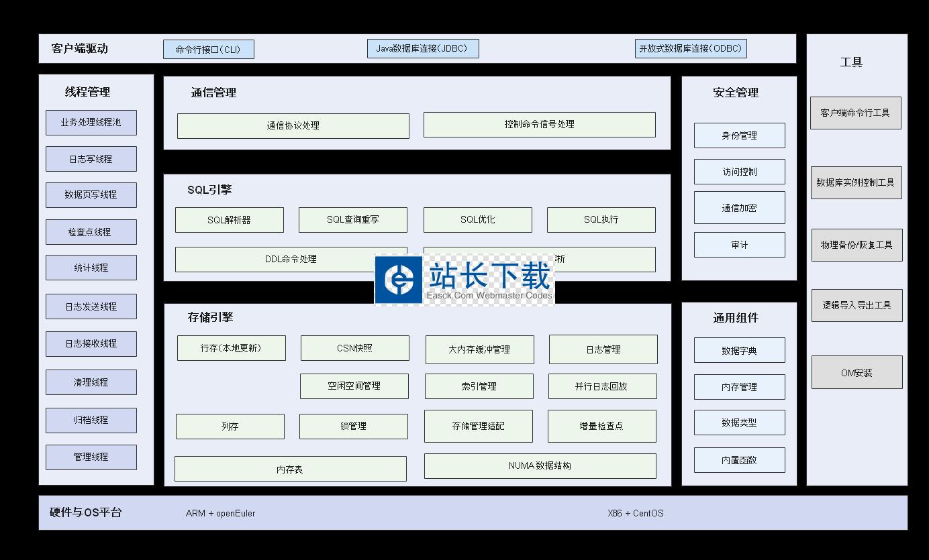Viewport: 929px width, 560px height.
Task: Click the 开放式数据库连接(ODBC) box
Action: click(690, 49)
